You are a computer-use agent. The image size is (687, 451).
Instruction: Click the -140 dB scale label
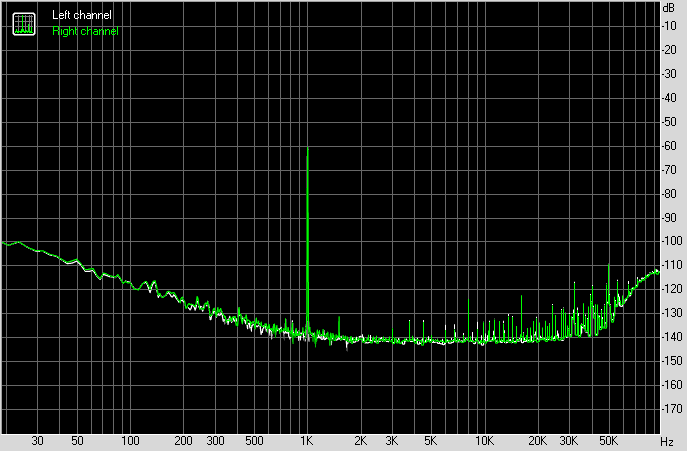(x=672, y=337)
